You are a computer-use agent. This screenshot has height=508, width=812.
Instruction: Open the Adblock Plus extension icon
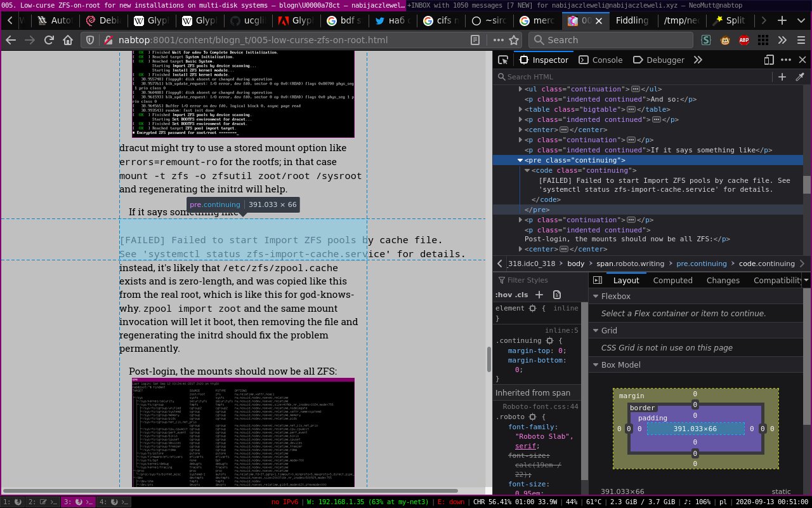point(743,40)
